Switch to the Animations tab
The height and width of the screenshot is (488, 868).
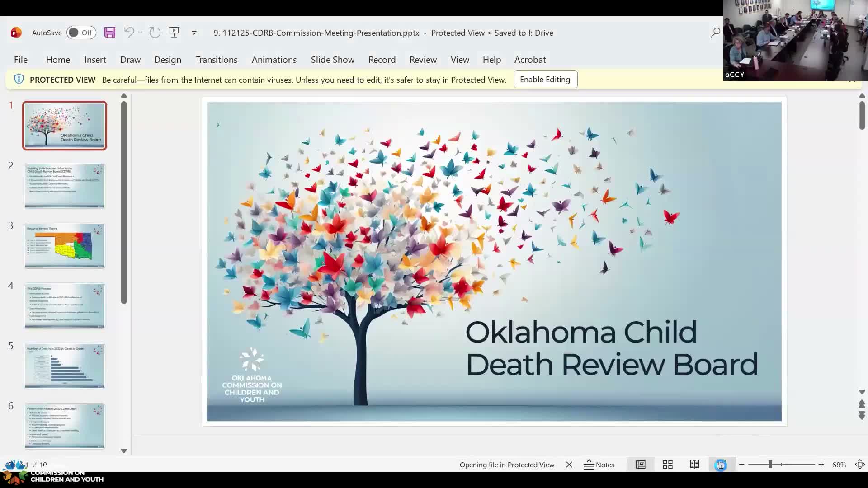click(x=274, y=59)
